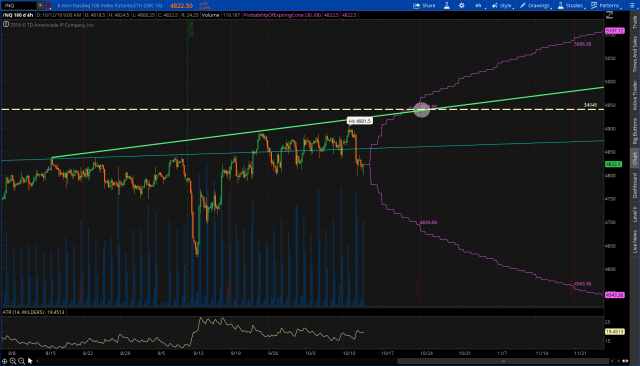
Task: Click the maximize chart arrow icon
Action: 609,15
